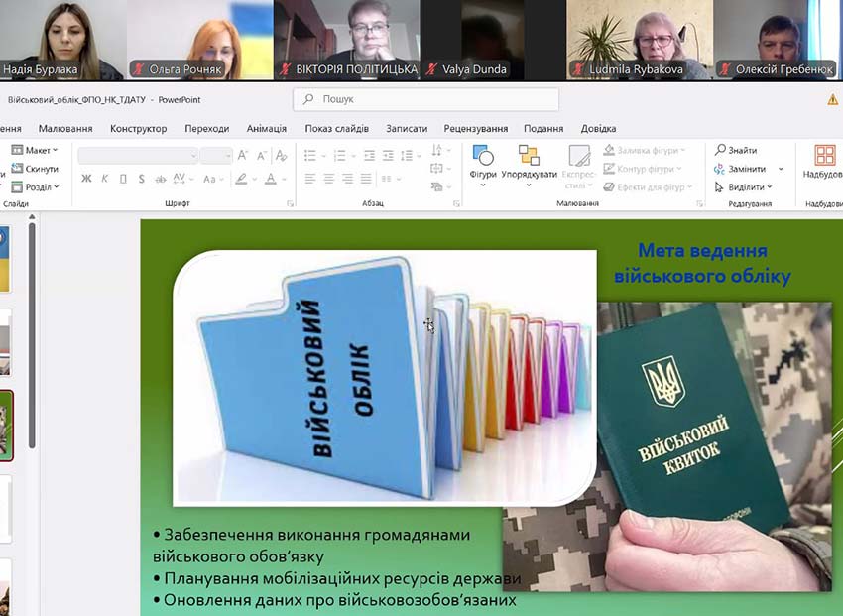Open the Фігури shapes gallery
Image resolution: width=843 pixels, height=616 pixels.
tap(483, 162)
